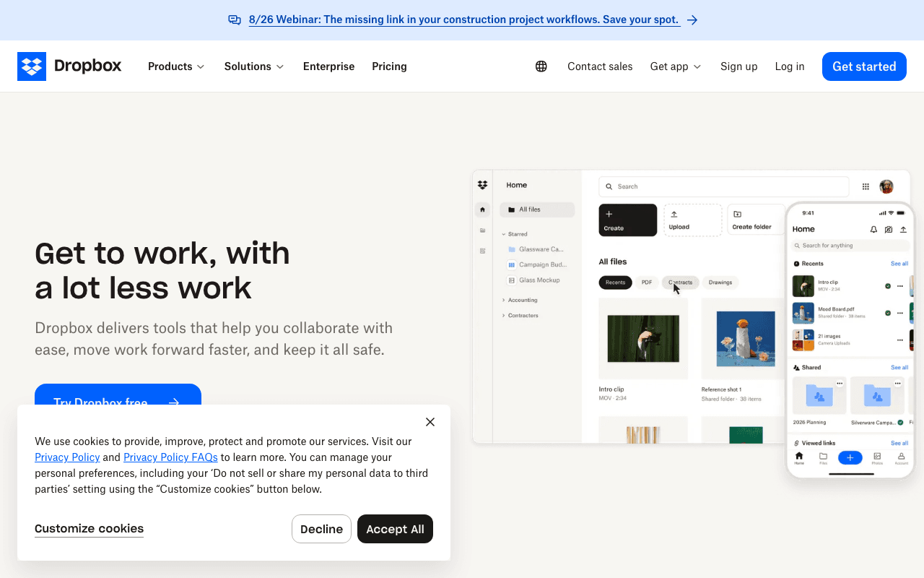This screenshot has width=924, height=578.
Task: Click the Dropbox logo in the navigation bar
Action: coord(69,66)
